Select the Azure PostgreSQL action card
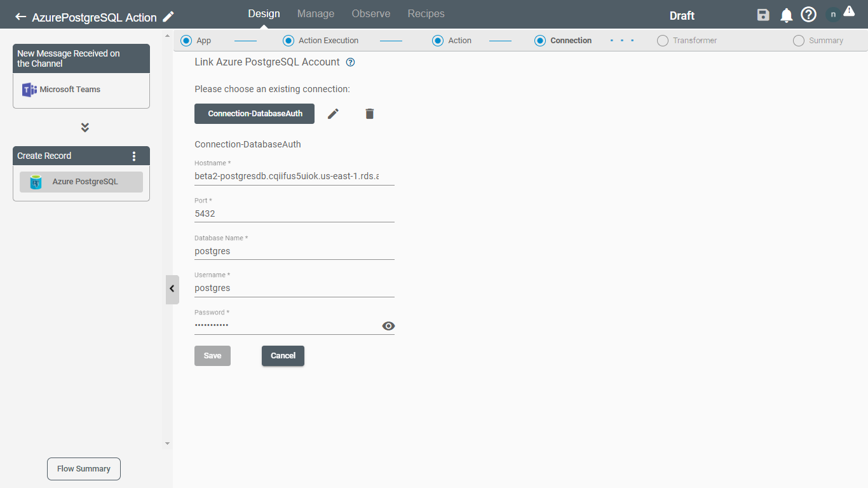The height and width of the screenshot is (488, 868). (81, 182)
